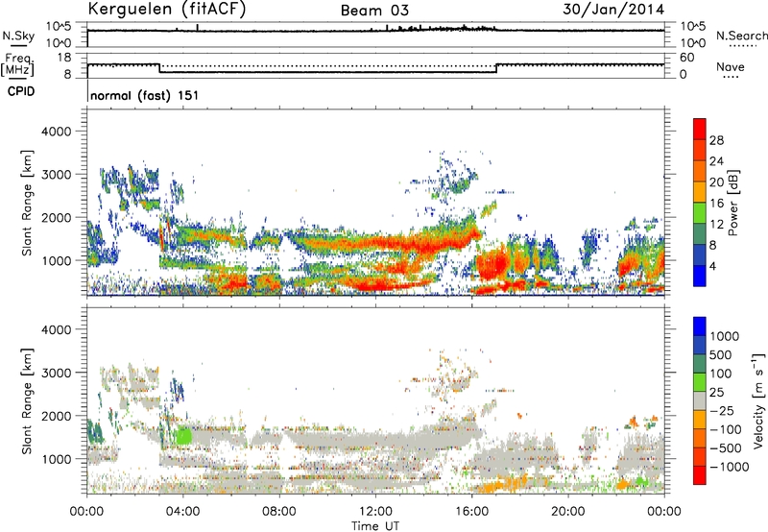The width and height of the screenshot is (768, 532).
Task: Click the 'Slant Range [km]' label of power panel
Action: (27, 203)
